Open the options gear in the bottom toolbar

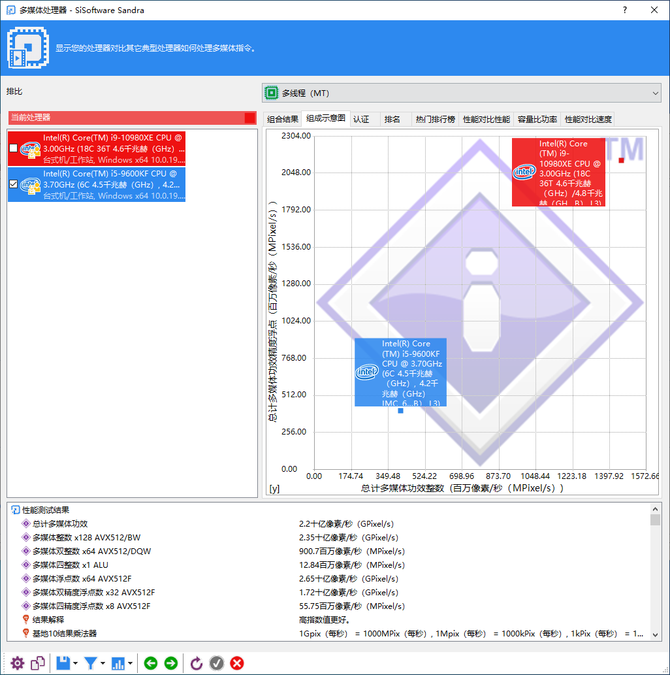click(17, 663)
